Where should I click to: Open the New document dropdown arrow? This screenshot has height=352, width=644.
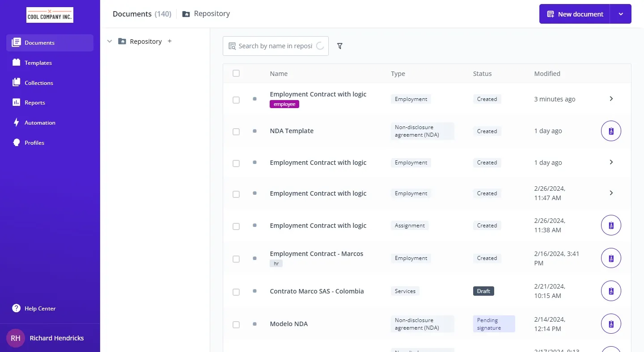[621, 14]
